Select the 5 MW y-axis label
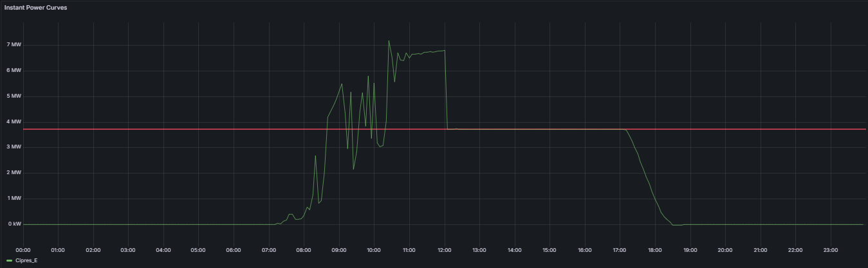The height and width of the screenshot is (268, 868). coord(14,96)
